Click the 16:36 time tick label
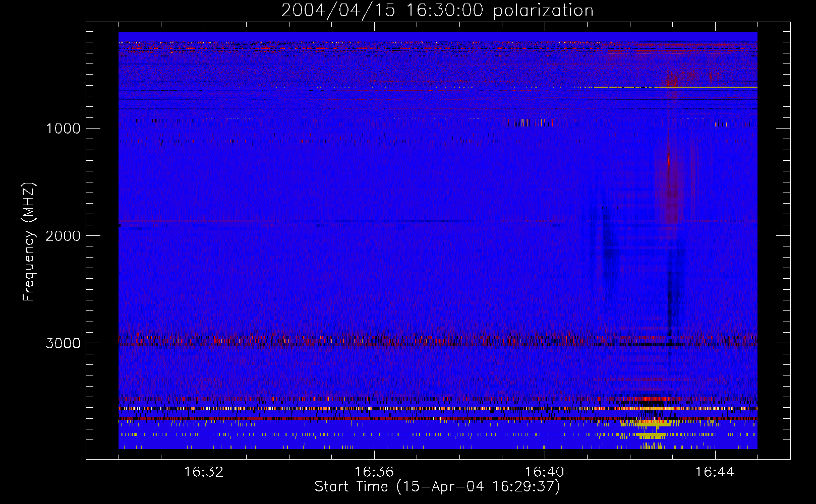 pos(374,472)
